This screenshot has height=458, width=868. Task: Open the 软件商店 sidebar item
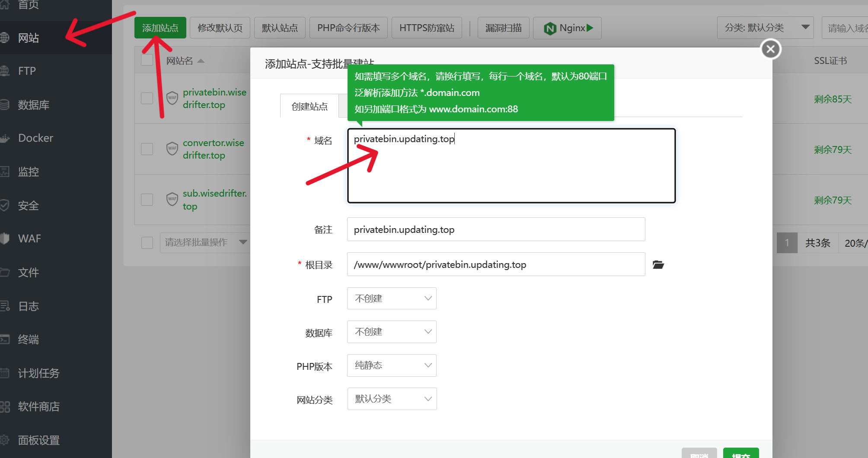click(38, 407)
